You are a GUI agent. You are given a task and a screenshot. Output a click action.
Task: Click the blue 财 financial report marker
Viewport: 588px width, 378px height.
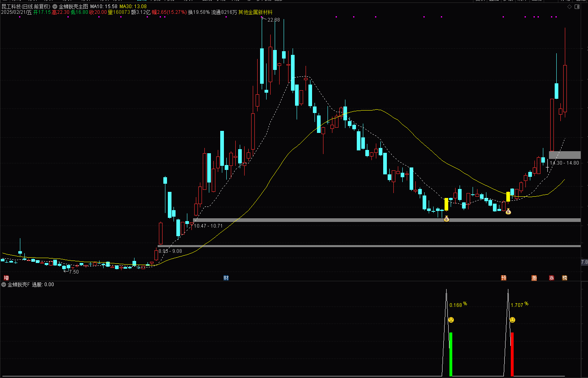click(x=226, y=278)
